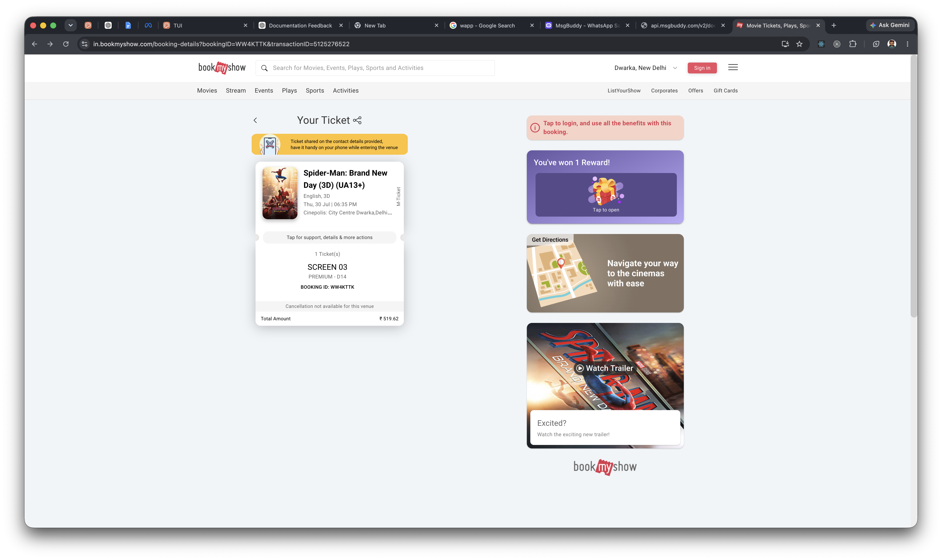Open the Chrome tab search dropdown
The width and height of the screenshot is (942, 560).
pos(70,25)
